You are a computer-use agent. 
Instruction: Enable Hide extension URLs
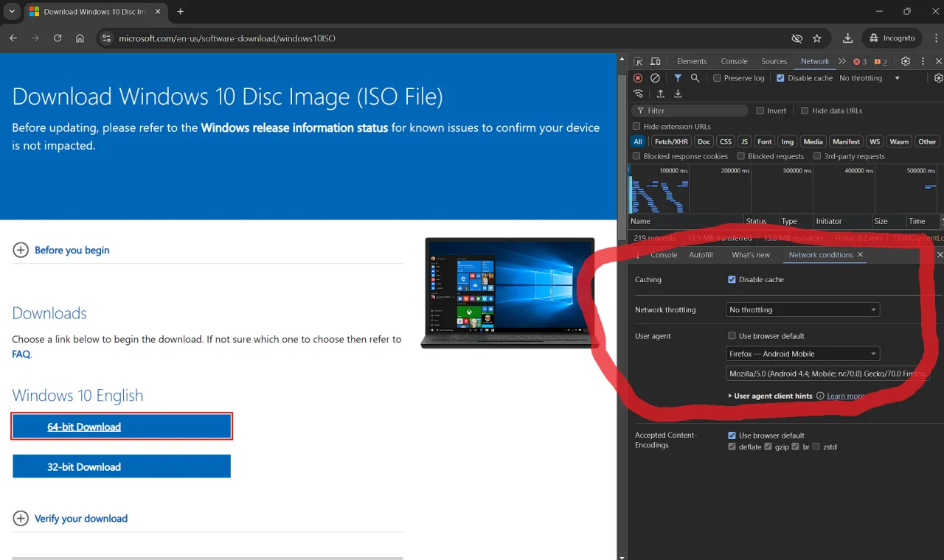pos(636,127)
